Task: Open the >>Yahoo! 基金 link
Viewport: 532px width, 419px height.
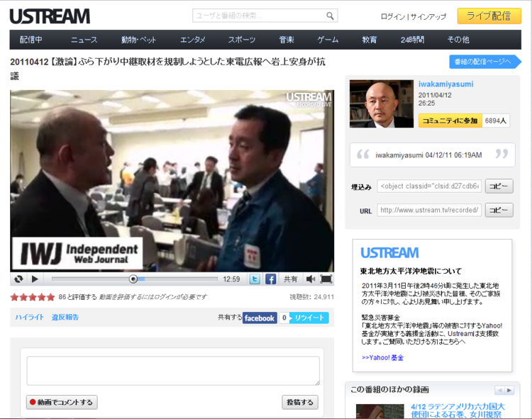Action: tap(382, 357)
